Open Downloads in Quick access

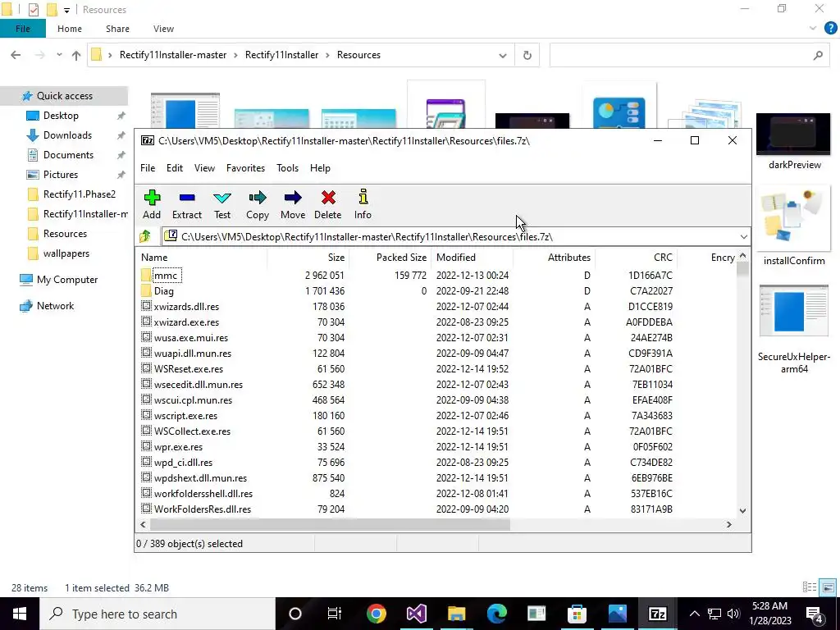pyautogui.click(x=67, y=135)
